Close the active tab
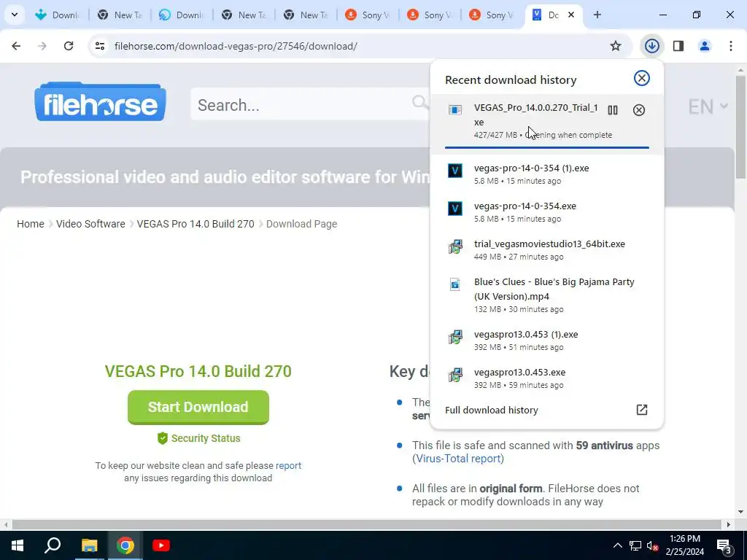This screenshot has height=560, width=747. coord(571,15)
